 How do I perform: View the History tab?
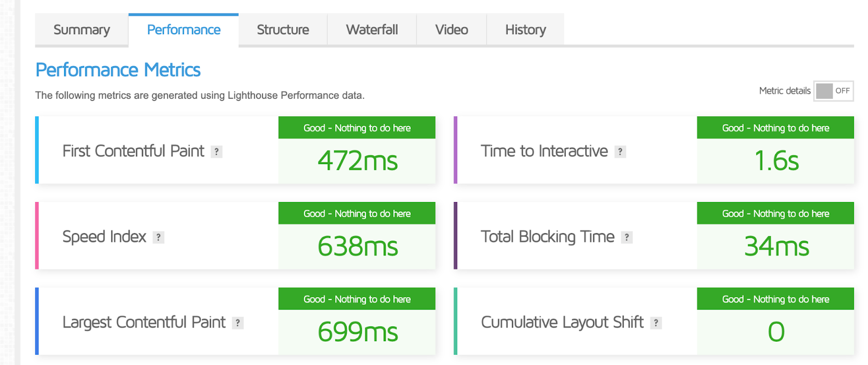point(525,30)
